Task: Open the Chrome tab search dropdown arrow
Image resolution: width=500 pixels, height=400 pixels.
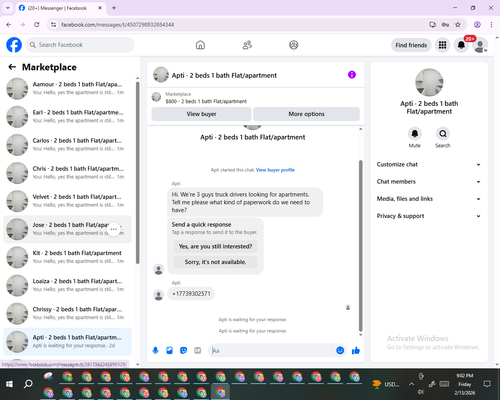Action: [8, 8]
